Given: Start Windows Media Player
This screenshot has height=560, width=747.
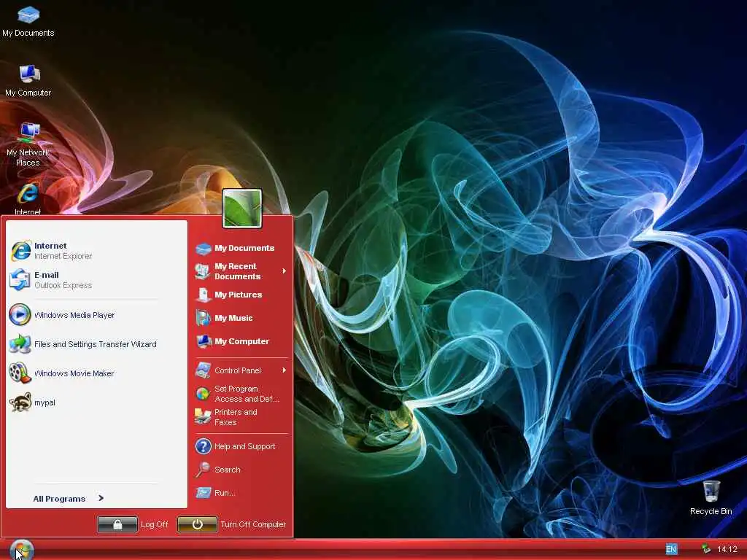Looking at the screenshot, I should [62, 315].
